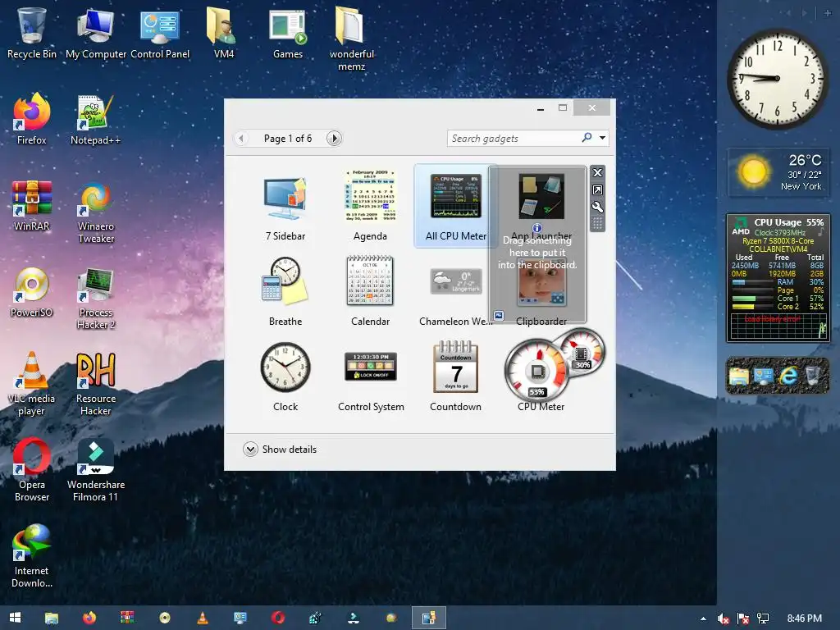Select the Control System gadget
The width and height of the screenshot is (840, 630).
[x=371, y=377]
